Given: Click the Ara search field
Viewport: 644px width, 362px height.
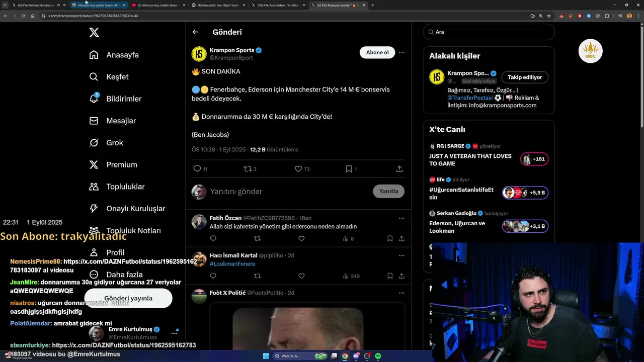Looking at the screenshot, I should point(489,32).
